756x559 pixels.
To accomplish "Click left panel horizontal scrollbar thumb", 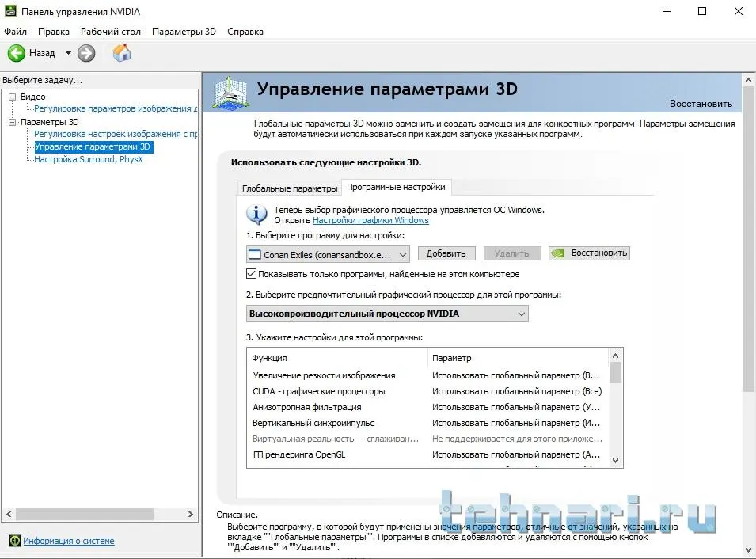I will (85, 514).
